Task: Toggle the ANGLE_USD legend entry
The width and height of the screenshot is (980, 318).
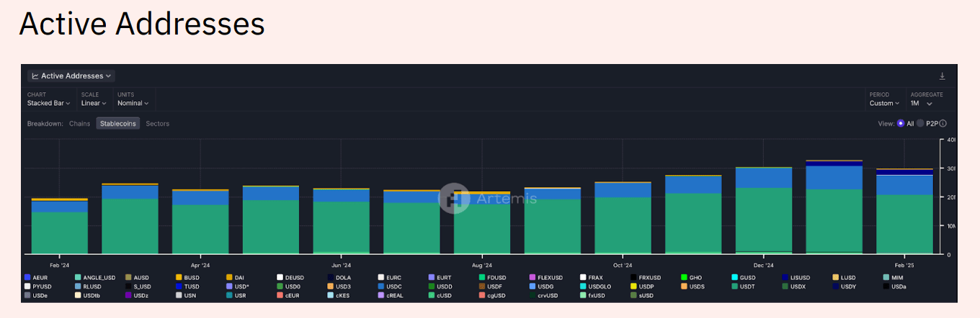Action: (x=95, y=277)
